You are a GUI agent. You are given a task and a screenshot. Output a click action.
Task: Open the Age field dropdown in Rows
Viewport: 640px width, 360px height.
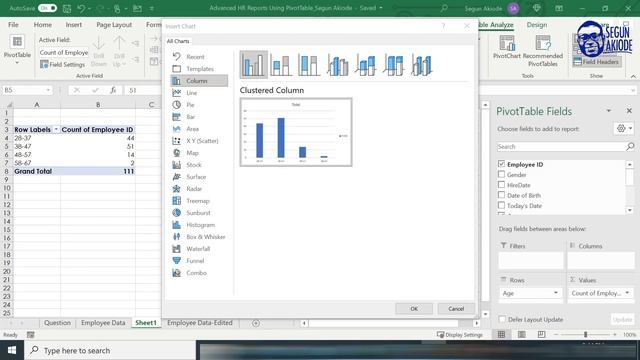(x=556, y=293)
